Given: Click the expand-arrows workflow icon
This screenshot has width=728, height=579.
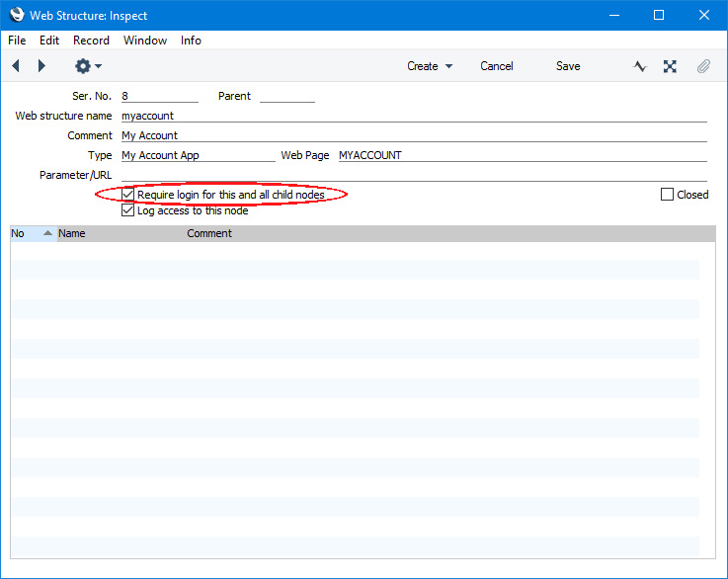Looking at the screenshot, I should click(670, 66).
